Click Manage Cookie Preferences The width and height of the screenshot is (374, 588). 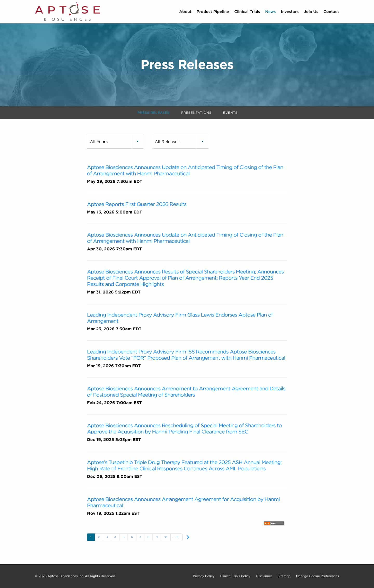[x=317, y=576]
